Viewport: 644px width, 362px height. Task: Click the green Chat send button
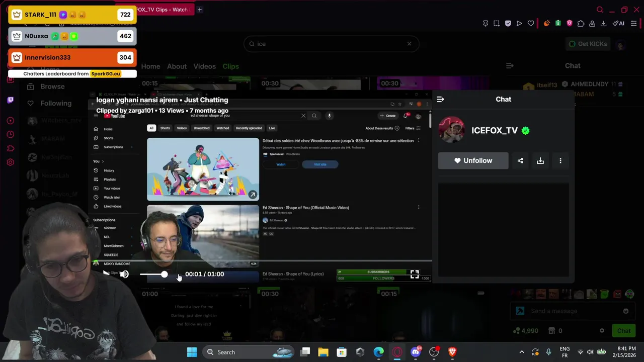tap(624, 331)
